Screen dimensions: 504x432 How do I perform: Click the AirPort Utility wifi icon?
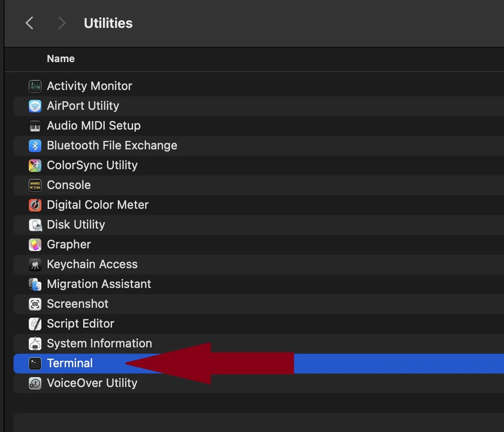(x=35, y=106)
